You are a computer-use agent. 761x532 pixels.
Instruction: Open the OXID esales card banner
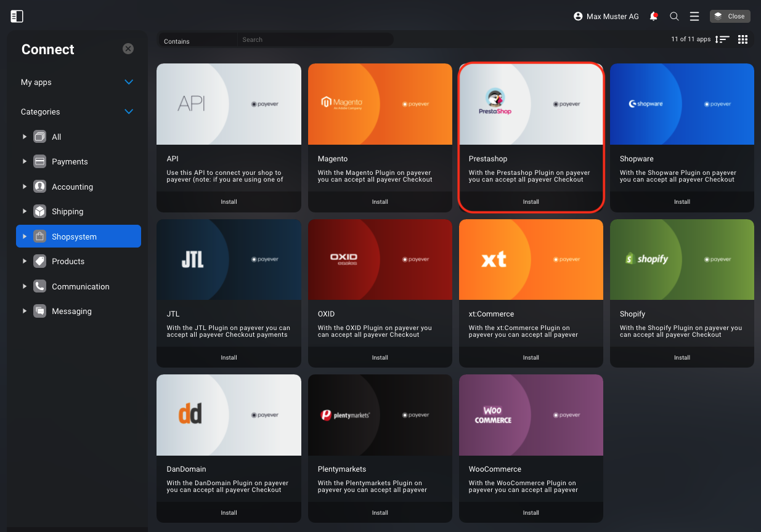pyautogui.click(x=380, y=259)
